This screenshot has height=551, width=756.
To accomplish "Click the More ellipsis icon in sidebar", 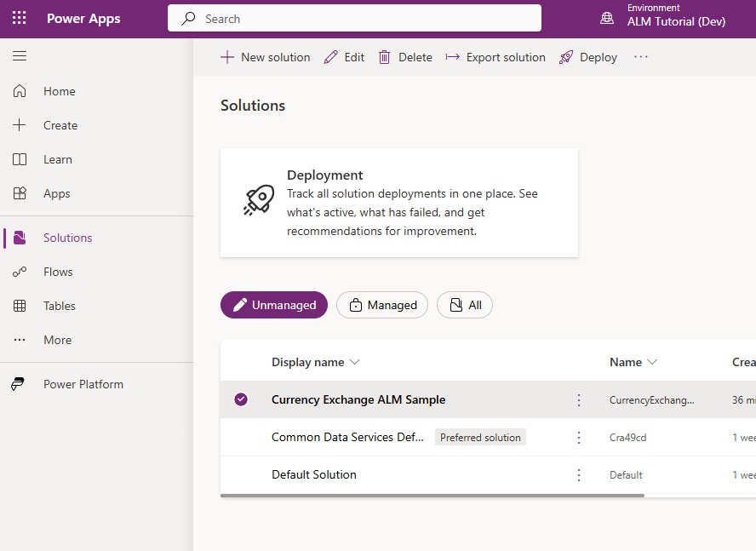I will [20, 340].
